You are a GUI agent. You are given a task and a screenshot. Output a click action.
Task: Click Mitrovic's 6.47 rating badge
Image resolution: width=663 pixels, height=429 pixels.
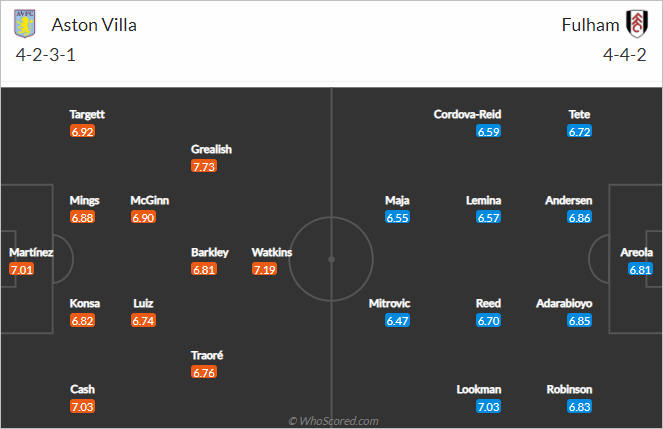397,321
